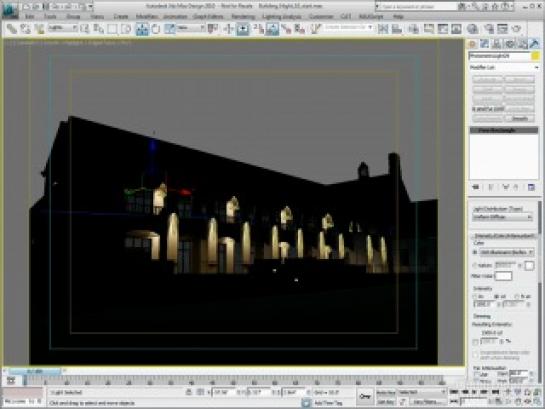Select the Select and Move tool
The width and height of the screenshot is (545, 409).
click(142, 29)
